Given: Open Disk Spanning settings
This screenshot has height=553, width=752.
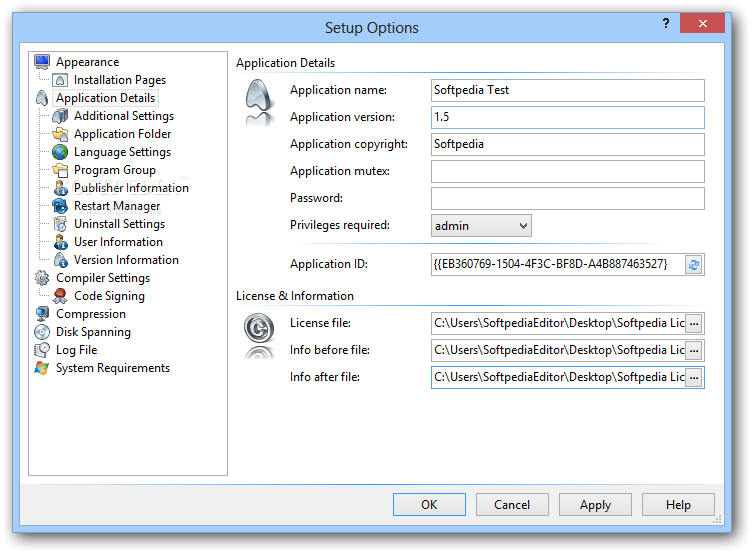Looking at the screenshot, I should pos(93,331).
